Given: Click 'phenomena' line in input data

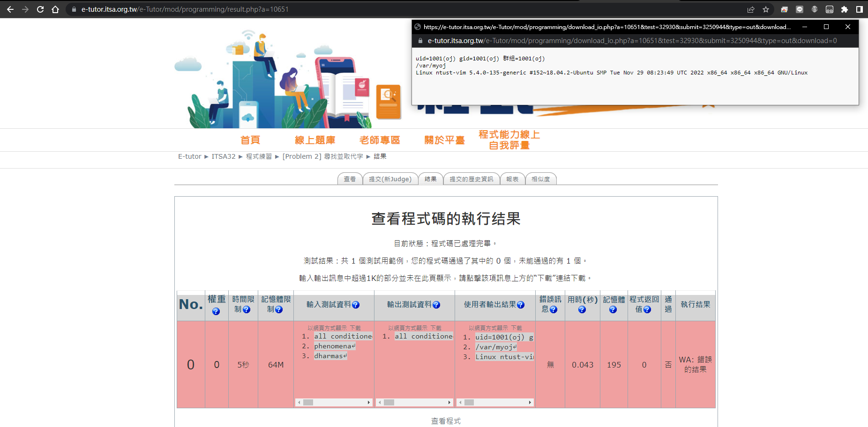Looking at the screenshot, I should click(x=335, y=346).
